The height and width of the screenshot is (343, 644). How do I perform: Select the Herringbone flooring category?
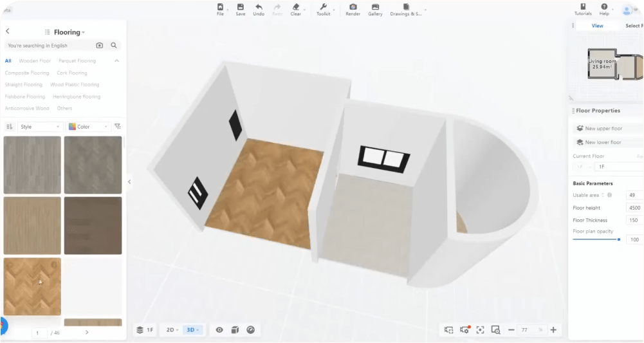pos(77,97)
